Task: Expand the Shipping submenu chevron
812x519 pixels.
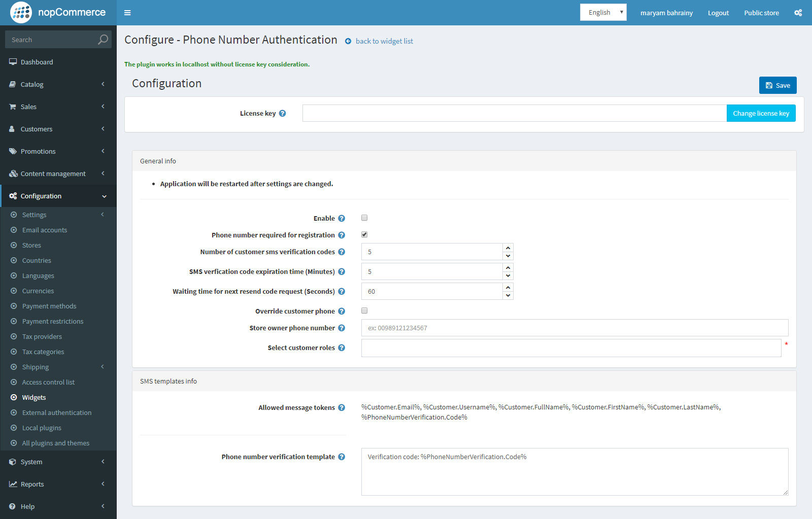Action: [103, 367]
